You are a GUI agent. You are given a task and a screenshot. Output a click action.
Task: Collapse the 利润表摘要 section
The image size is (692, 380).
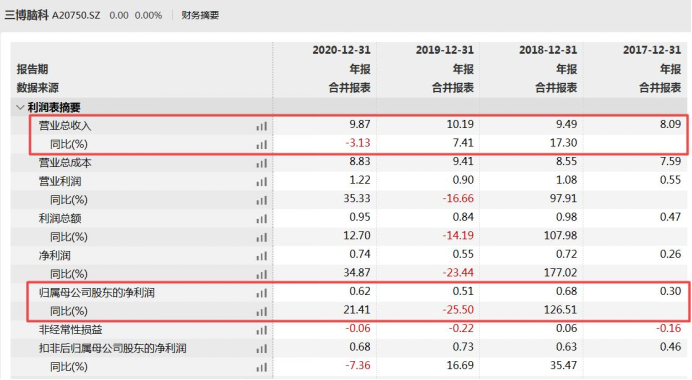point(20,107)
